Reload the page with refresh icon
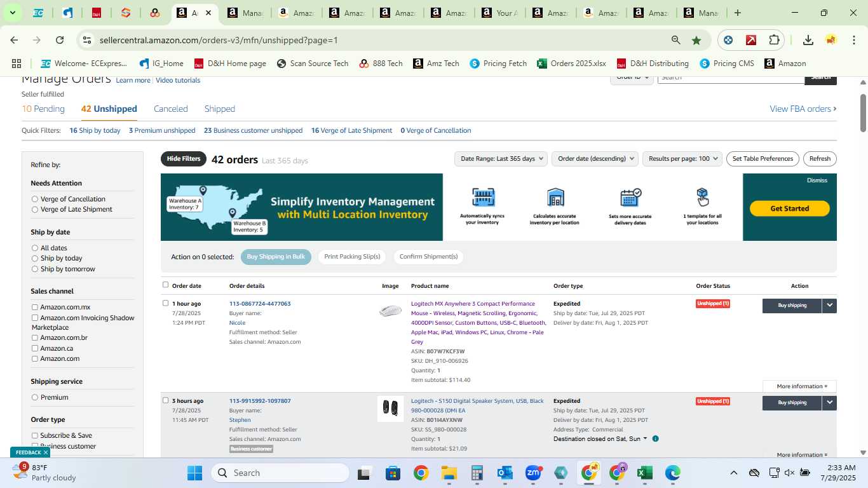The width and height of the screenshot is (868, 488). click(x=60, y=40)
